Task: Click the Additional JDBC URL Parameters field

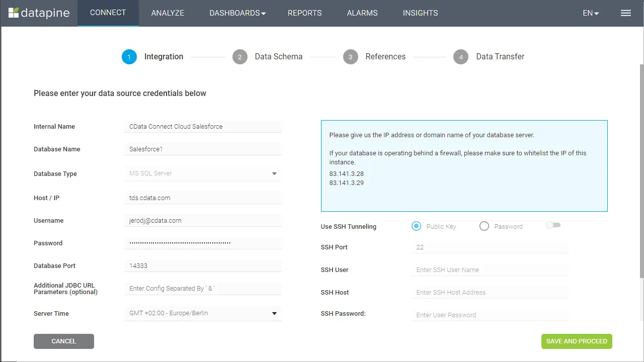Action: (202, 288)
